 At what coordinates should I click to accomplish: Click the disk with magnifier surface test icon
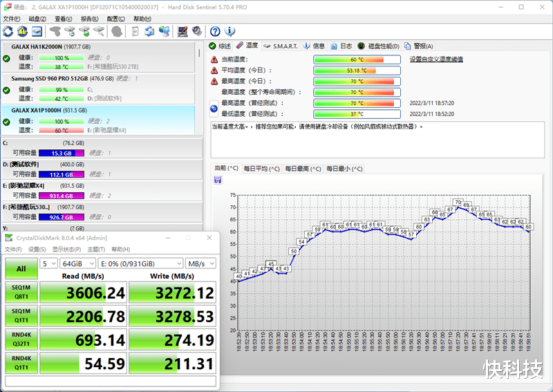pos(99,31)
